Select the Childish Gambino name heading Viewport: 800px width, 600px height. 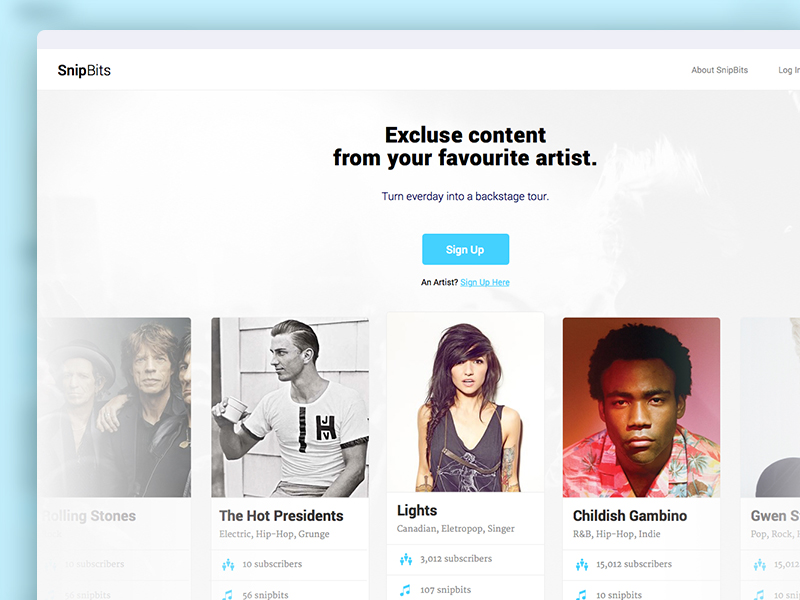click(x=630, y=515)
